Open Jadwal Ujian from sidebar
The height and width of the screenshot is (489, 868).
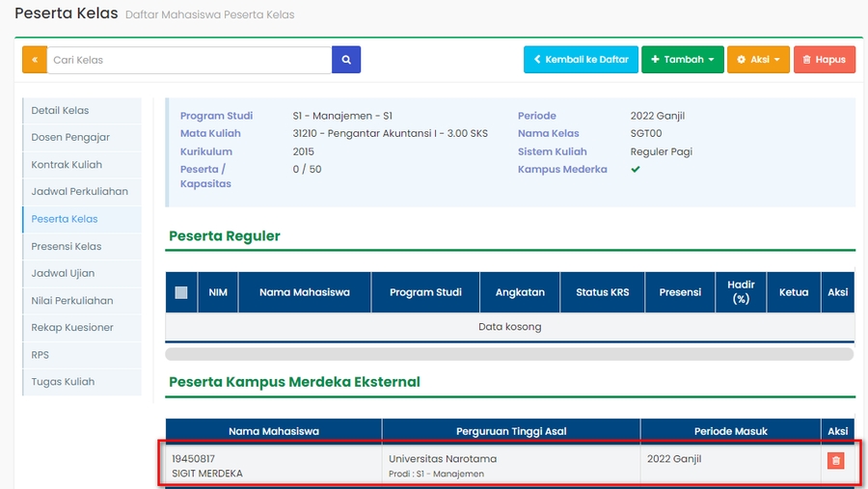pyautogui.click(x=63, y=273)
